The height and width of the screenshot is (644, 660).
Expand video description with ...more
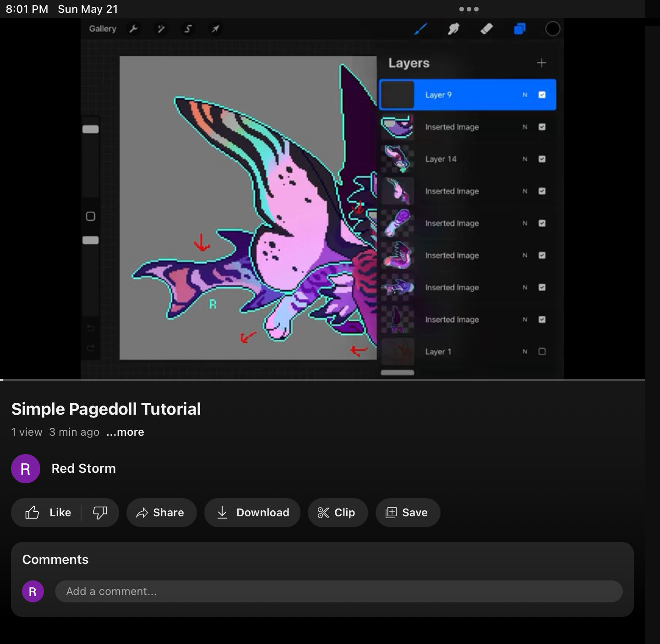pyautogui.click(x=125, y=432)
